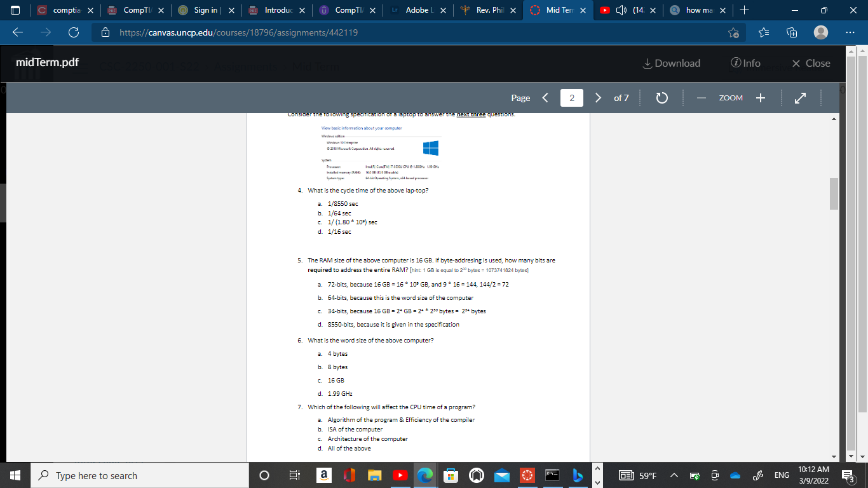Change the ENG input language
The height and width of the screenshot is (488, 868).
point(781,475)
